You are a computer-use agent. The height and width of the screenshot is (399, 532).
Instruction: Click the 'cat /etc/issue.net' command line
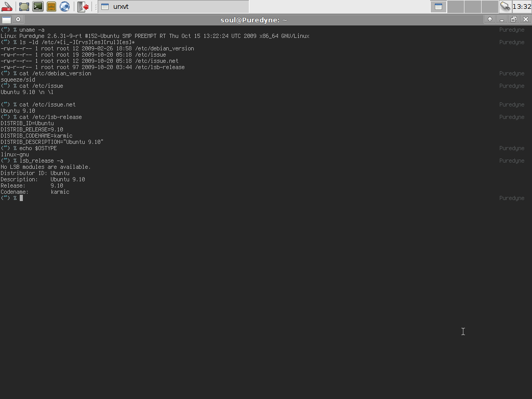(x=47, y=104)
